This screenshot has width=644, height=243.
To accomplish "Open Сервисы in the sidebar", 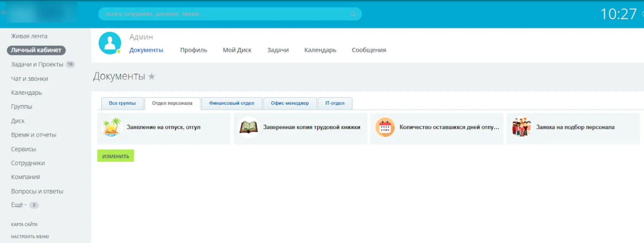I will (23, 149).
